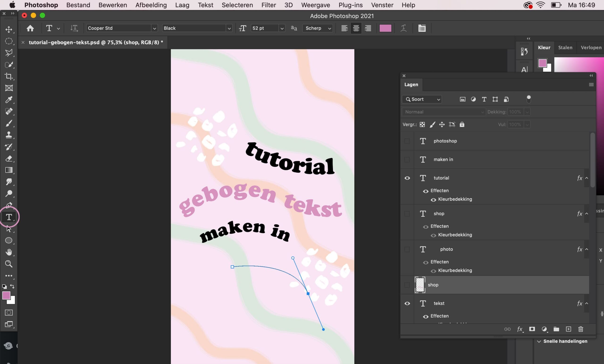The width and height of the screenshot is (604, 364).
Task: Filter layers to show only text layers
Action: [484, 99]
